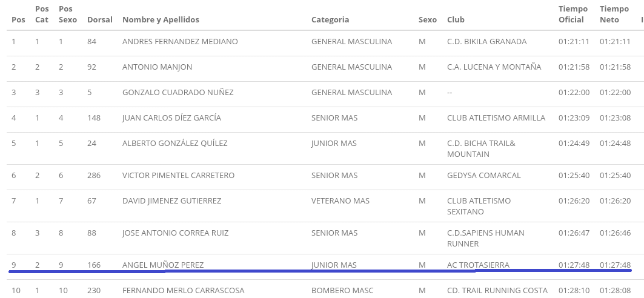Select runner Antonio Manjon
Screen dimensions: 644x298
point(157,67)
